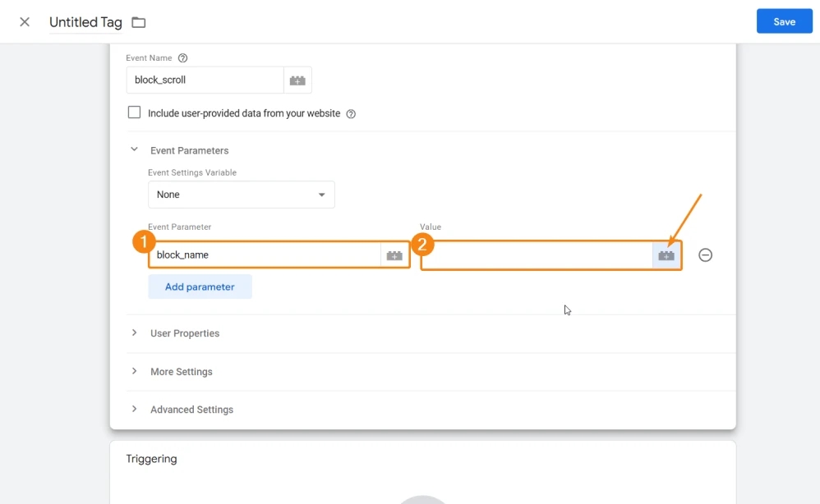This screenshot has height=504, width=820.
Task: Open the folder icon beside Untitled Tag
Action: click(139, 22)
